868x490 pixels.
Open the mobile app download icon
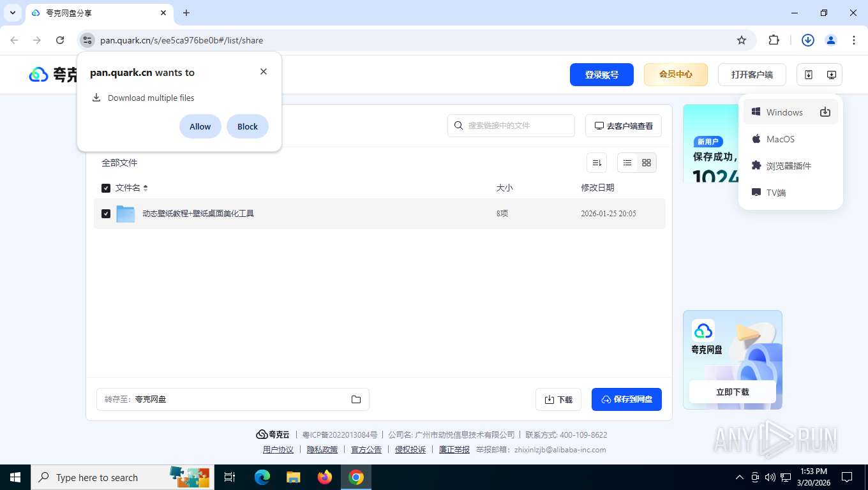809,75
